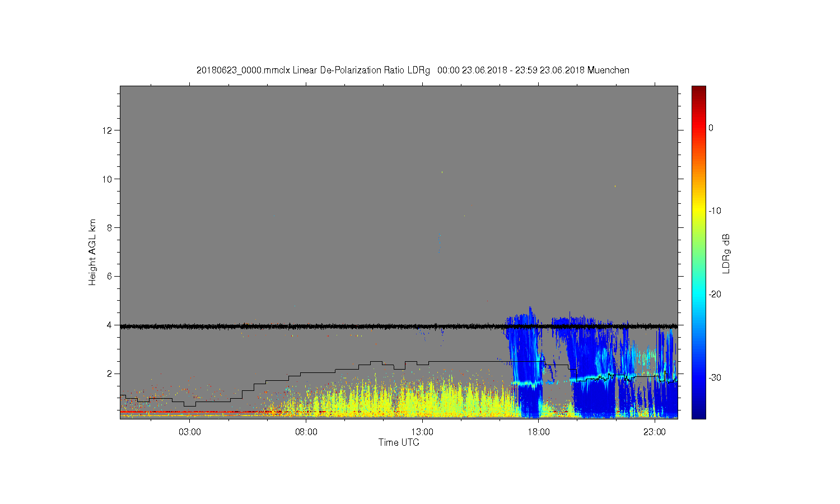840x504 pixels.
Task: Click colorbar label '-20'
Action: [715, 295]
